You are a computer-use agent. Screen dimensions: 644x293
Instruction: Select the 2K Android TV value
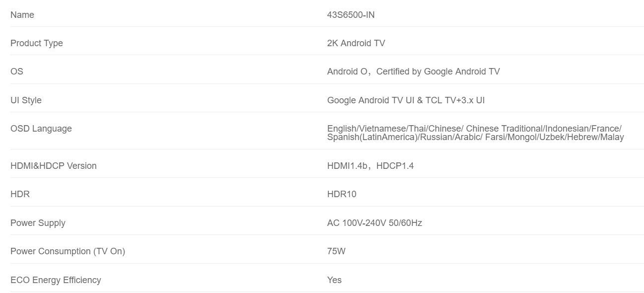pyautogui.click(x=356, y=43)
